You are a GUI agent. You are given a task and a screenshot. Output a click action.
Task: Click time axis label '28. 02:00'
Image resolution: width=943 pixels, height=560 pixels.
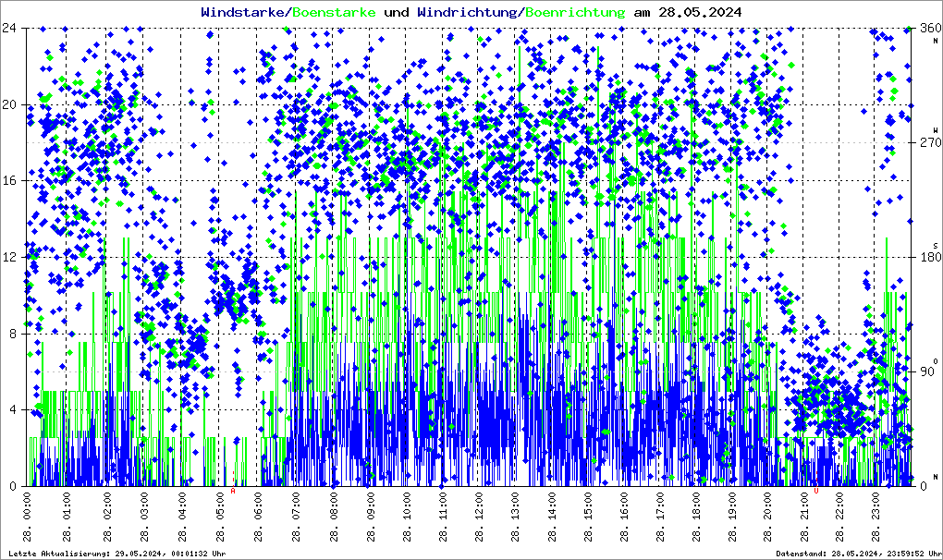pyautogui.click(x=107, y=517)
